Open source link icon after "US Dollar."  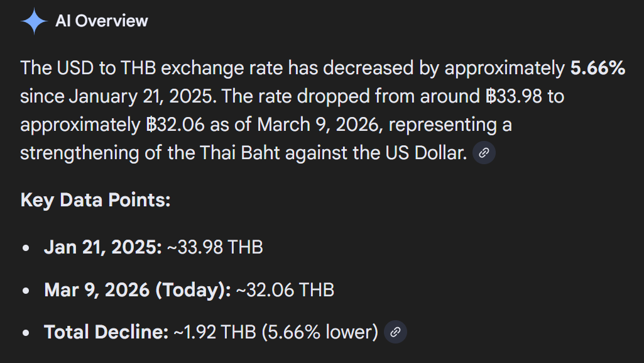[484, 153]
